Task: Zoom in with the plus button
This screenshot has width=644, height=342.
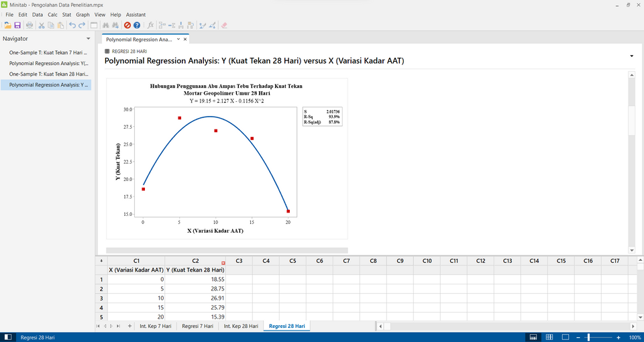Action: coord(619,337)
